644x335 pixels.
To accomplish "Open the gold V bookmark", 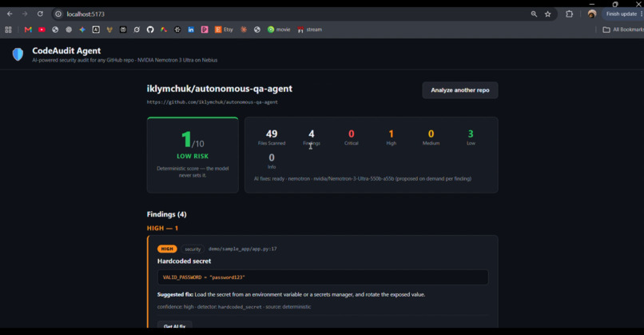I will click(109, 30).
